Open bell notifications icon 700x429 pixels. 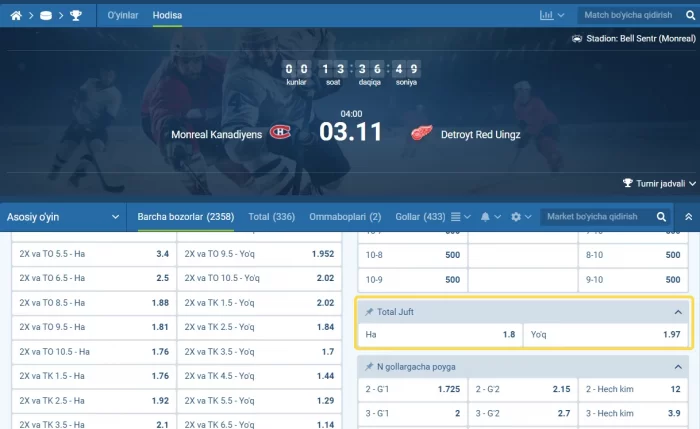485,217
